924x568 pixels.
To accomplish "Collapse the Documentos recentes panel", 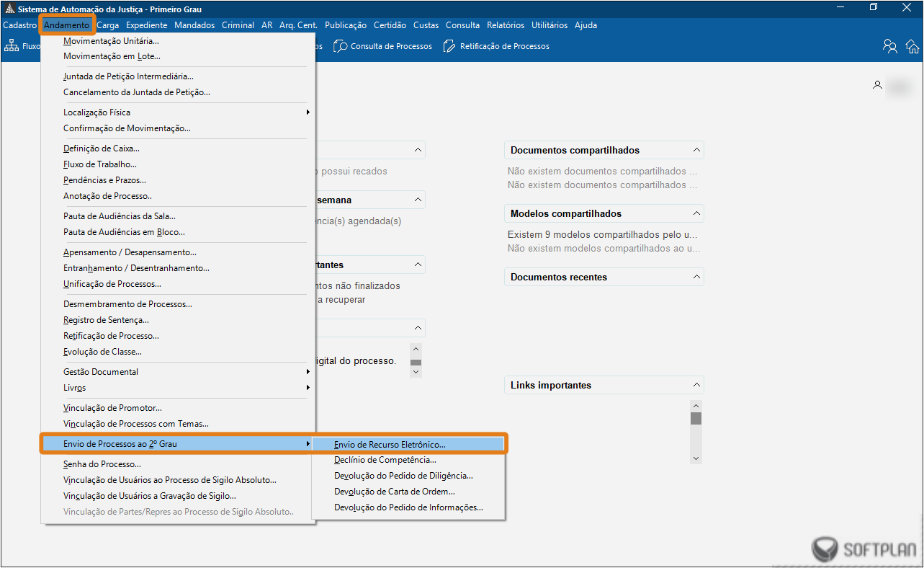I will (696, 277).
